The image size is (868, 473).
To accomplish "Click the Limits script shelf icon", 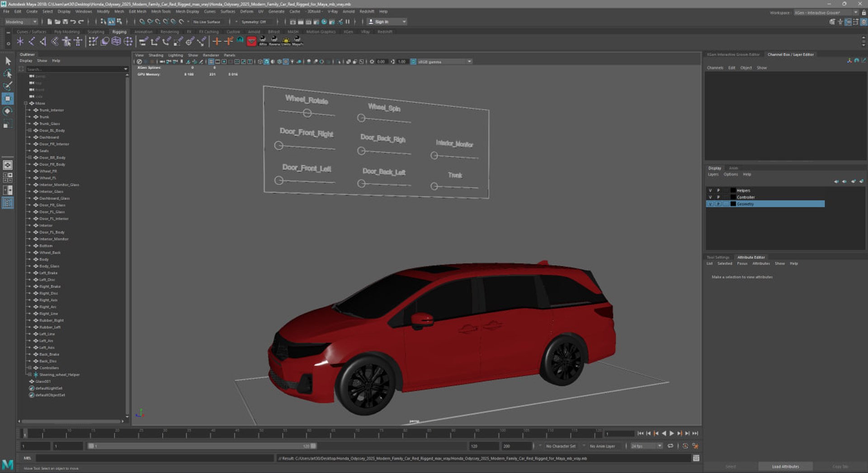I will [286, 42].
